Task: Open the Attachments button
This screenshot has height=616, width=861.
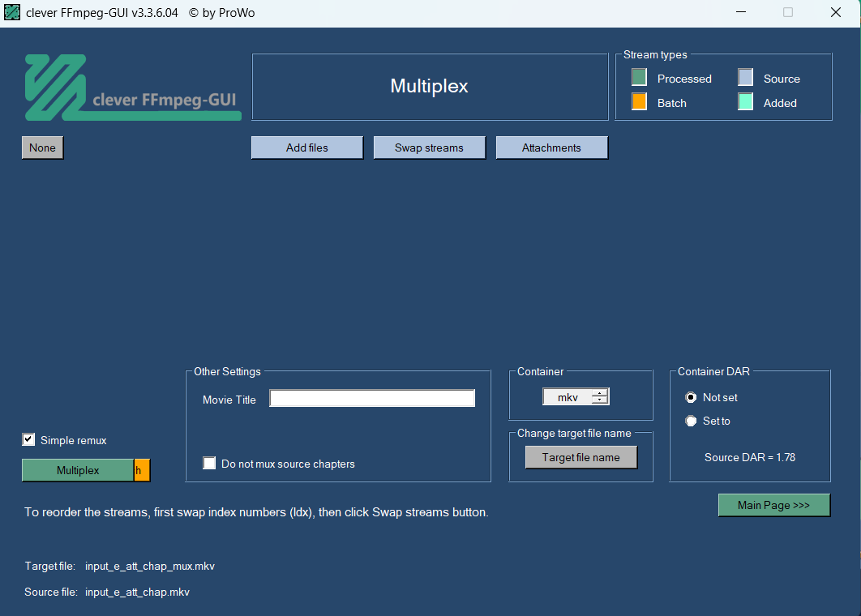Action: (x=552, y=148)
